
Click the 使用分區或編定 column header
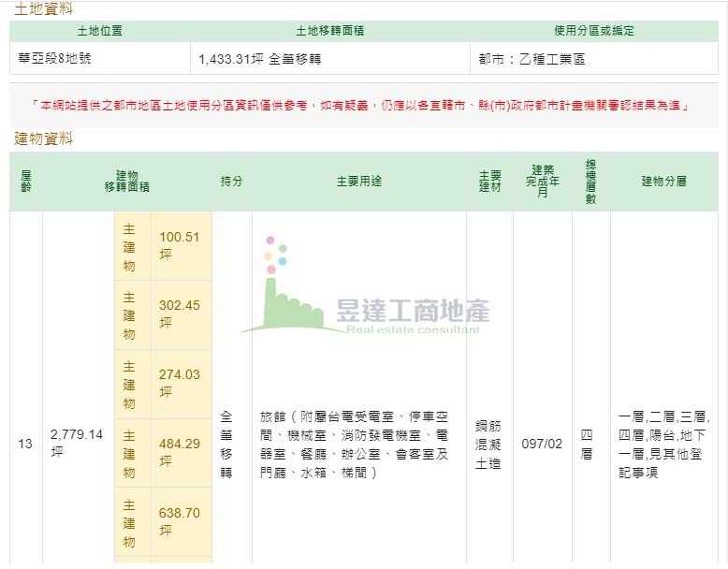click(x=593, y=31)
